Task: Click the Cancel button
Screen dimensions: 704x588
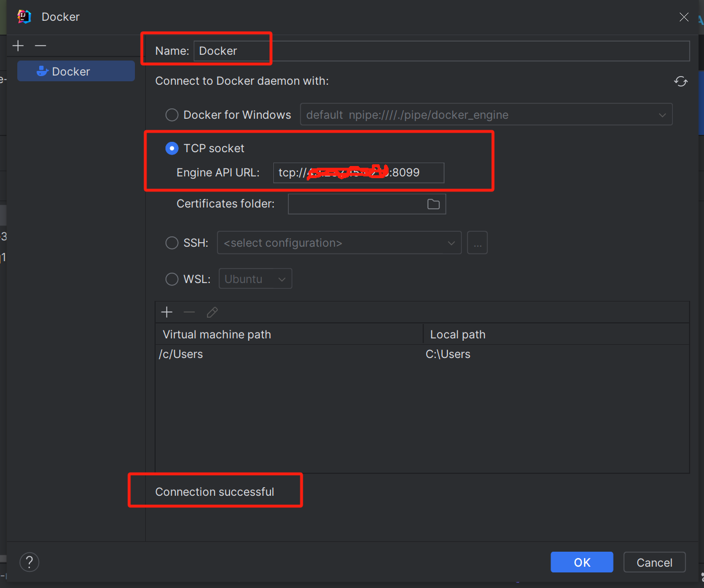Action: click(654, 562)
